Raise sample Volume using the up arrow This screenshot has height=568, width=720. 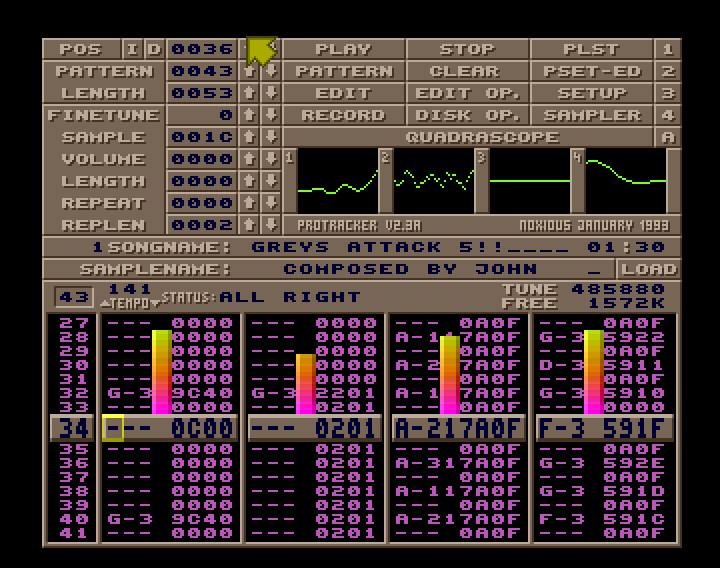coord(250,159)
